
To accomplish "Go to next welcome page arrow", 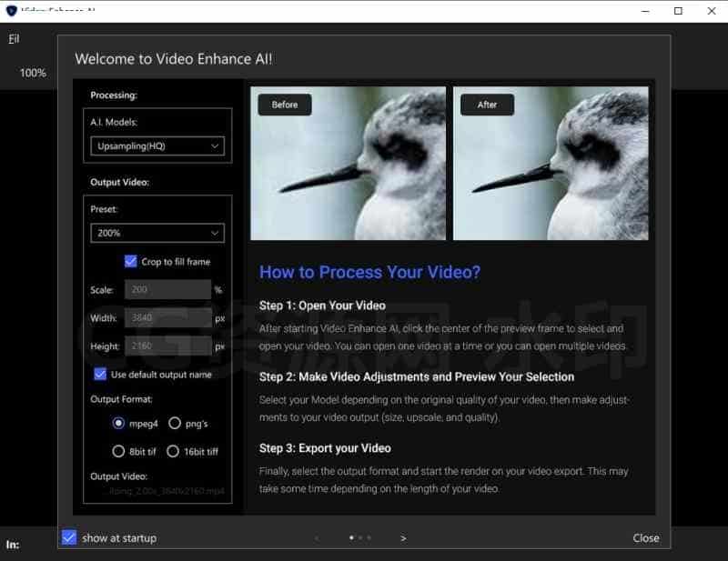I will 403,538.
